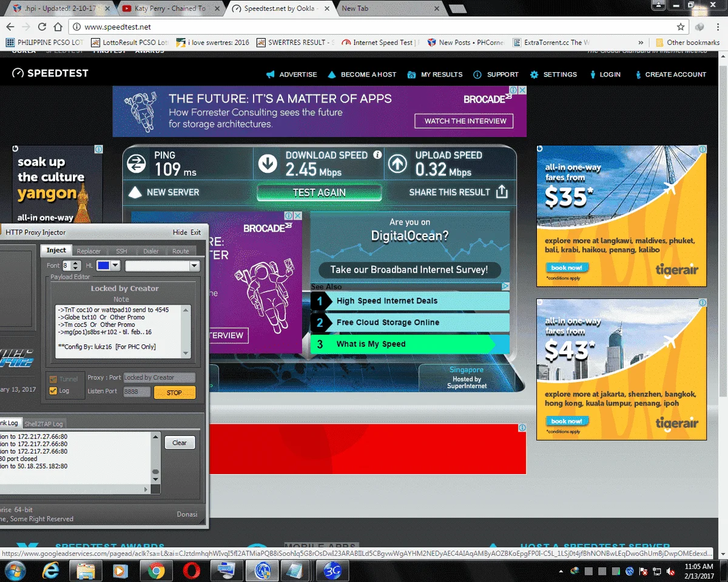Open the empty combo box beside HL

tap(162, 266)
